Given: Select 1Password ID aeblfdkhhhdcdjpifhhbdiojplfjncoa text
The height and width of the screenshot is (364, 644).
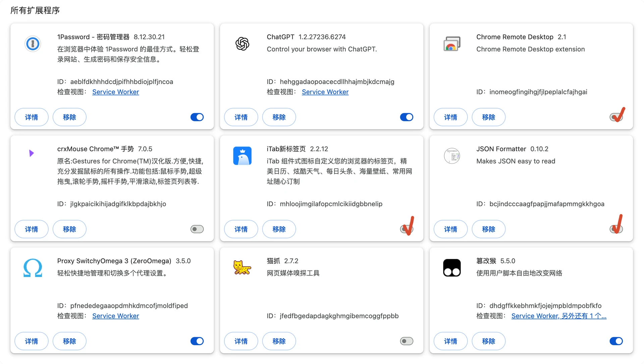Looking at the screenshot, I should (x=122, y=82).
